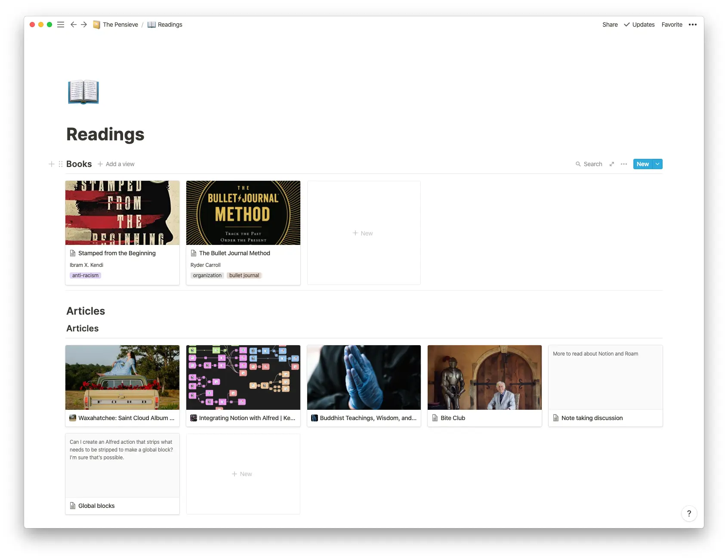Add a view to the Books database
Screen dimensions: 728x560
click(116, 164)
